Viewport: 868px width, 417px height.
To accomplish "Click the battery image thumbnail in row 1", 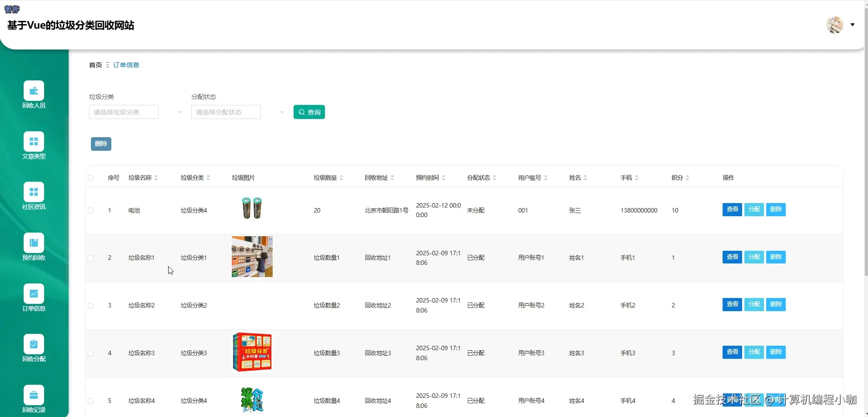I will [252, 209].
